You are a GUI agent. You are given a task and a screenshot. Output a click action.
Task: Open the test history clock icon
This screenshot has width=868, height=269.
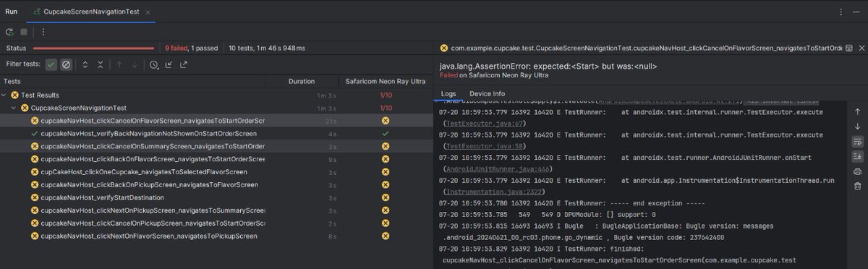[154, 64]
